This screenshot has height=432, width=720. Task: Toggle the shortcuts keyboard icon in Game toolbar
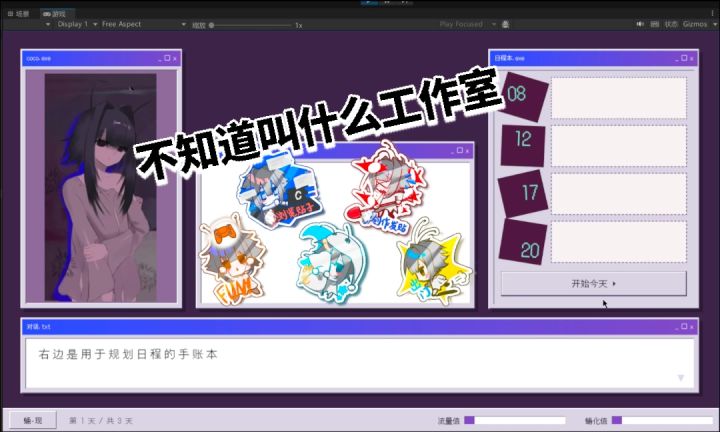point(655,24)
